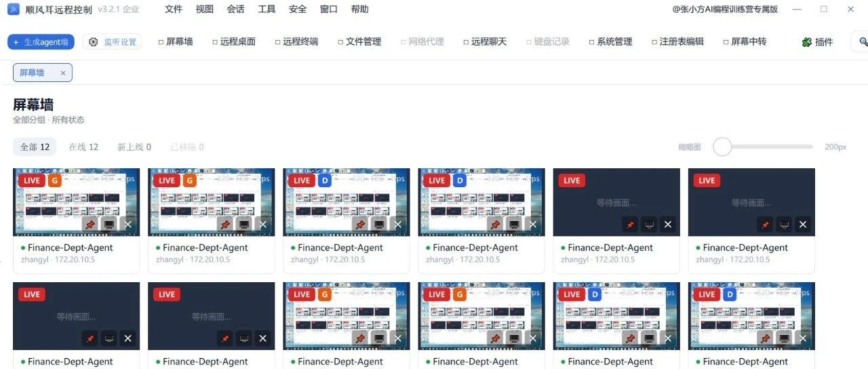Open monitor icon on fourth top-row card
The height and width of the screenshot is (369, 868).
pyautogui.click(x=513, y=225)
